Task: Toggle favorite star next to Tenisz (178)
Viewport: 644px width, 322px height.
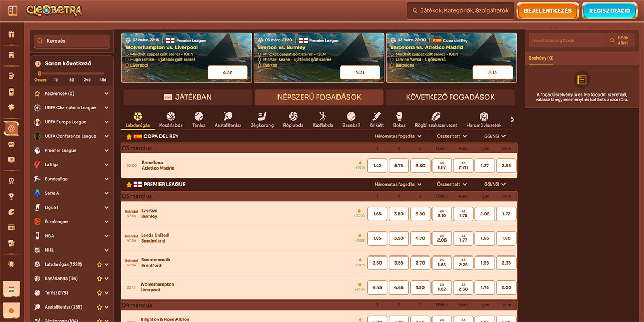Action: pos(98,292)
